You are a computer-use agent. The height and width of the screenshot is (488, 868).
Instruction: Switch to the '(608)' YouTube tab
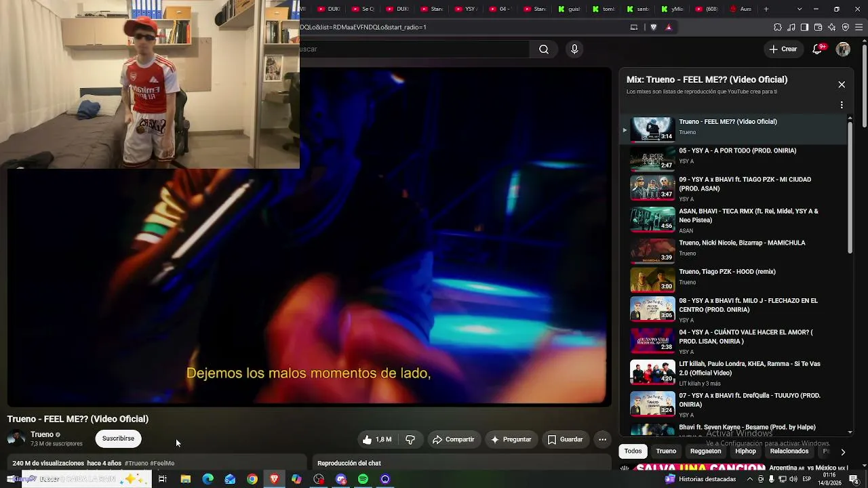(706, 9)
